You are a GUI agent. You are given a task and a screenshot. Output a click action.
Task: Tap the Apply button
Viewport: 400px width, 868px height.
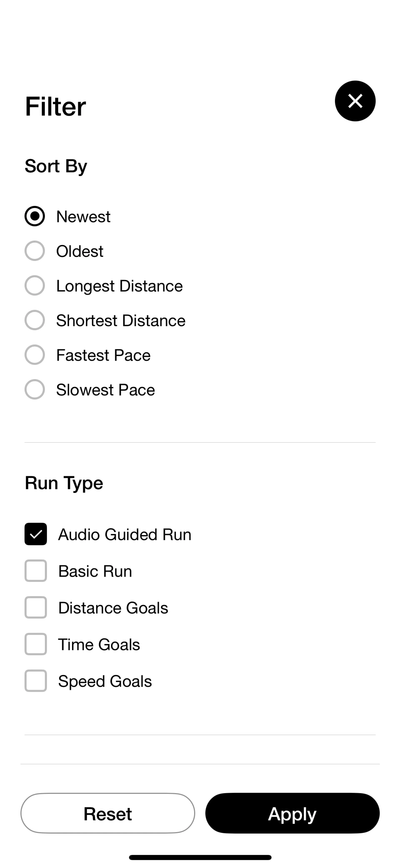click(x=292, y=813)
